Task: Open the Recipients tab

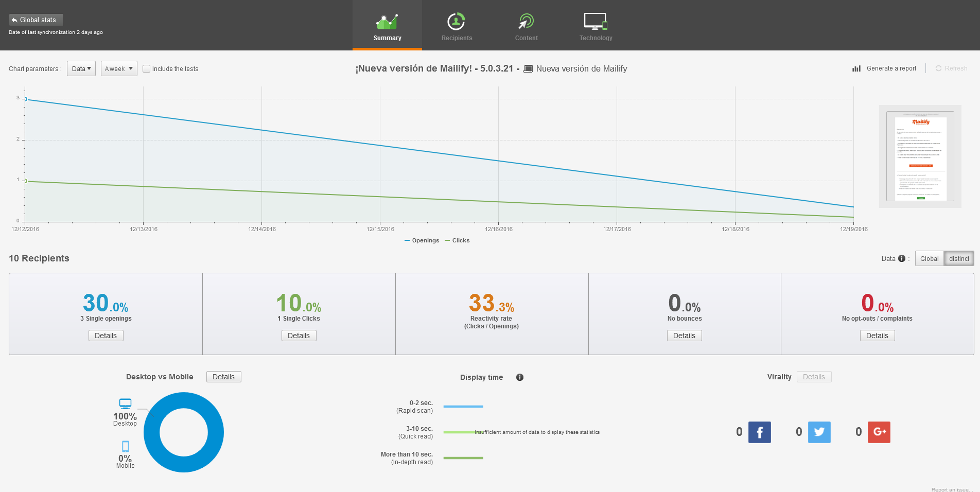Action: 457,26
